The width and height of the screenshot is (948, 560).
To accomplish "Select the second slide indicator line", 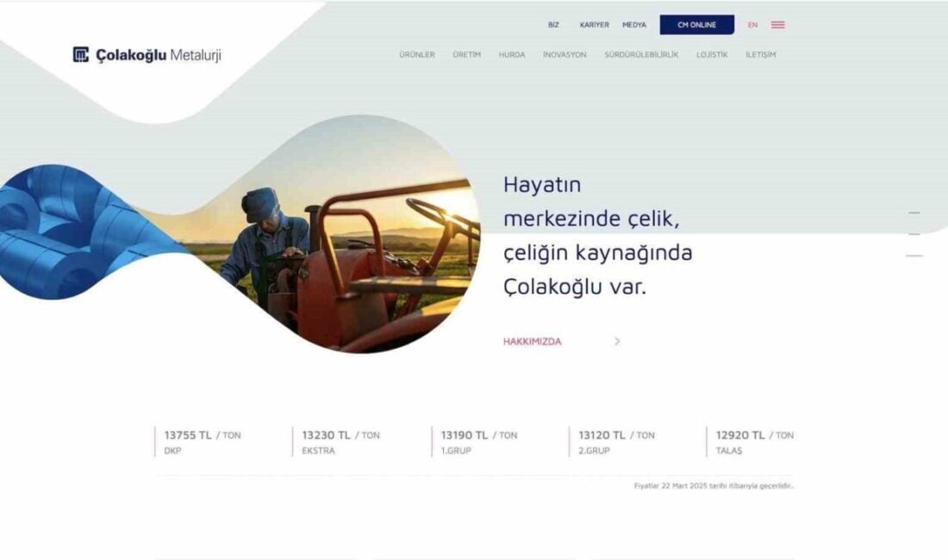I will click(914, 233).
